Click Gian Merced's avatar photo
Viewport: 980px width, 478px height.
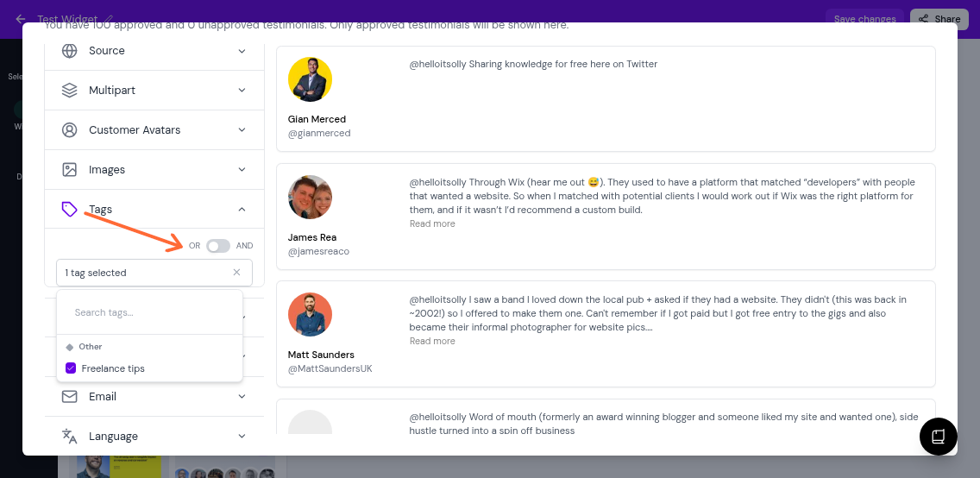(x=311, y=80)
